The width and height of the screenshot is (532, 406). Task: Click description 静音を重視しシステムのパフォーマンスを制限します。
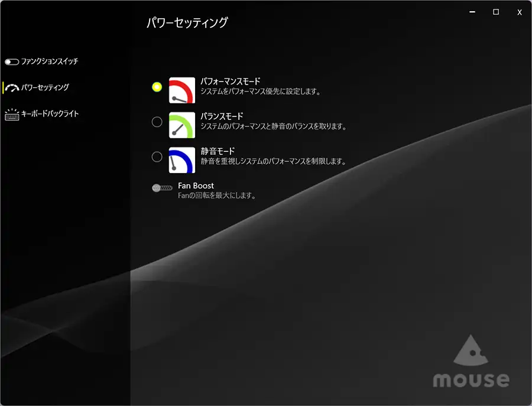point(273,161)
